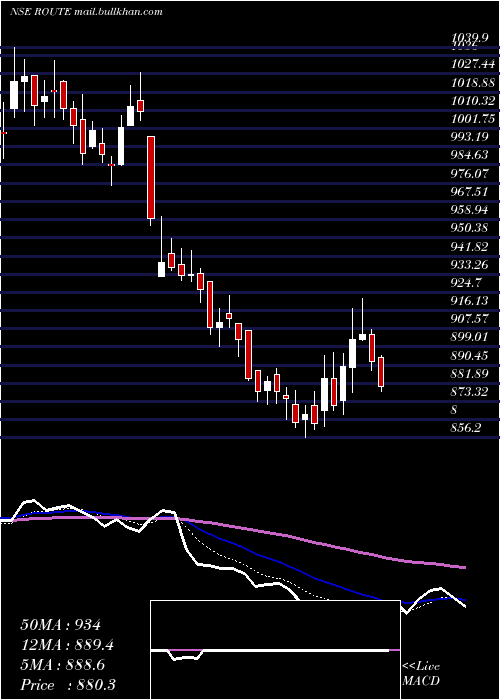Click the 1001.75 price axis label
Image resolution: width=500 pixels, height=700 pixels.
pos(473,119)
